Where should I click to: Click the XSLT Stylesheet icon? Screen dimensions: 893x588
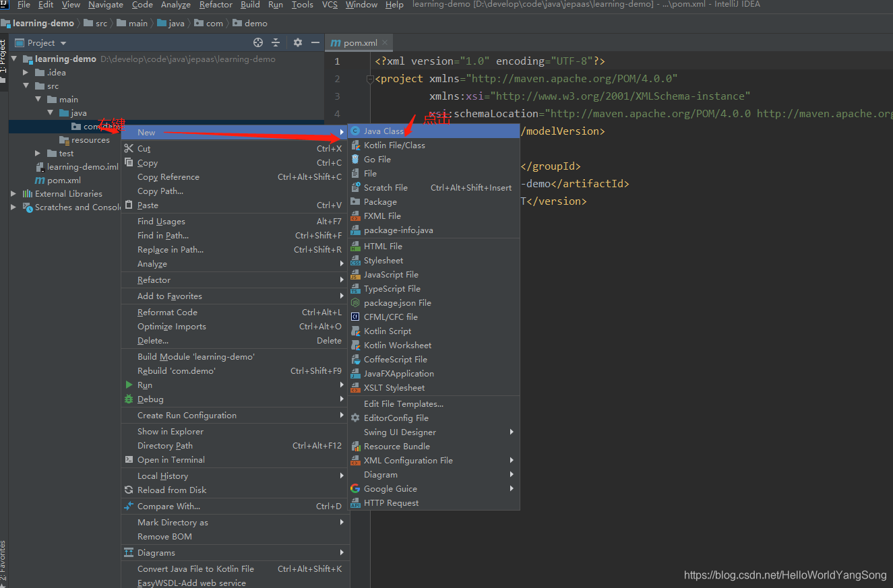355,387
